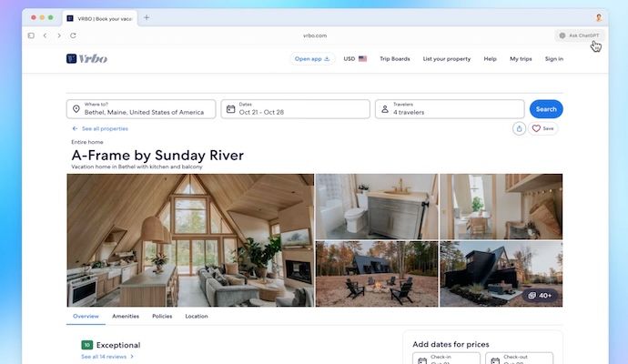The height and width of the screenshot is (364, 628).
Task: Open new tab with plus icon
Action: coord(147,17)
